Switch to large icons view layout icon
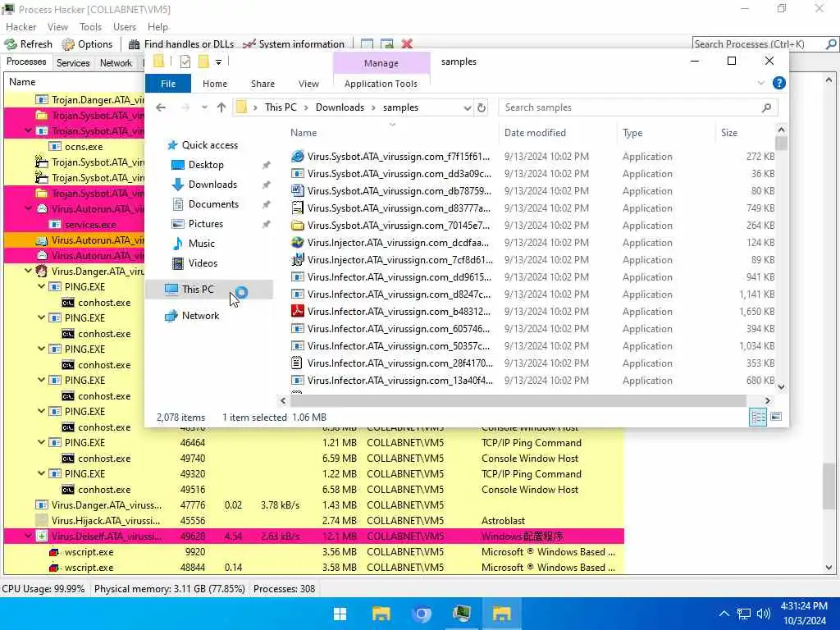 click(776, 417)
